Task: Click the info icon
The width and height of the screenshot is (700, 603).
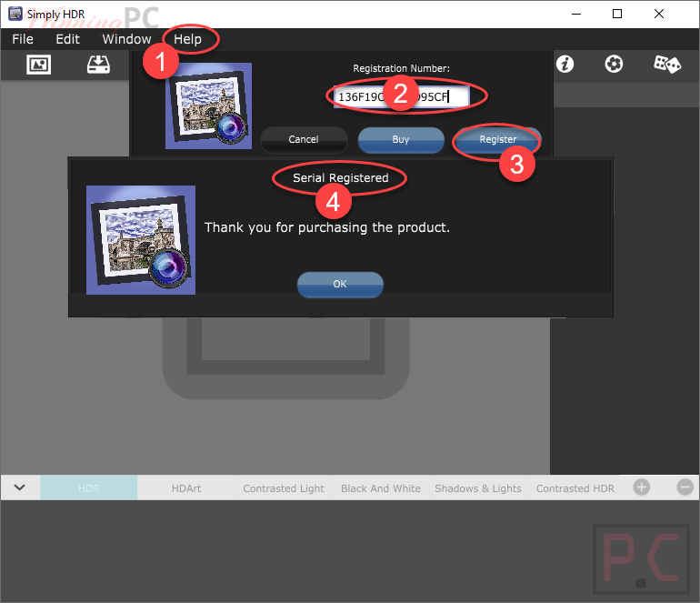Action: click(x=565, y=64)
